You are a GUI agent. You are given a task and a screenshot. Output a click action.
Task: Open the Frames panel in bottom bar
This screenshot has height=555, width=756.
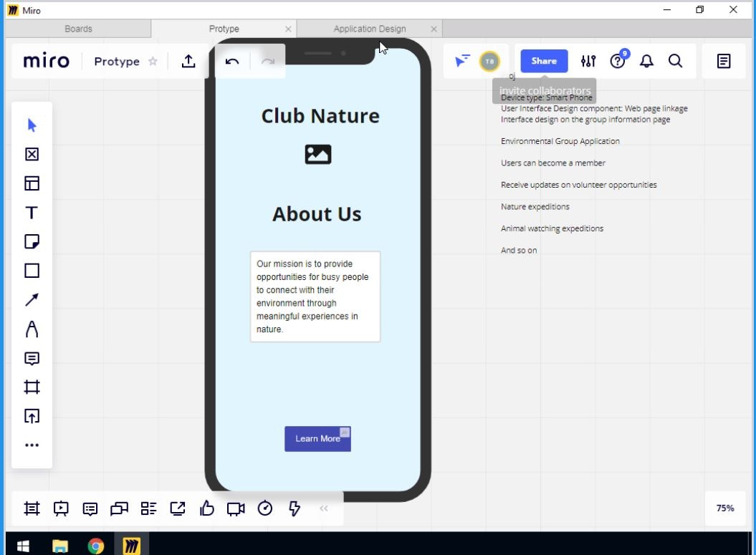coord(32,508)
